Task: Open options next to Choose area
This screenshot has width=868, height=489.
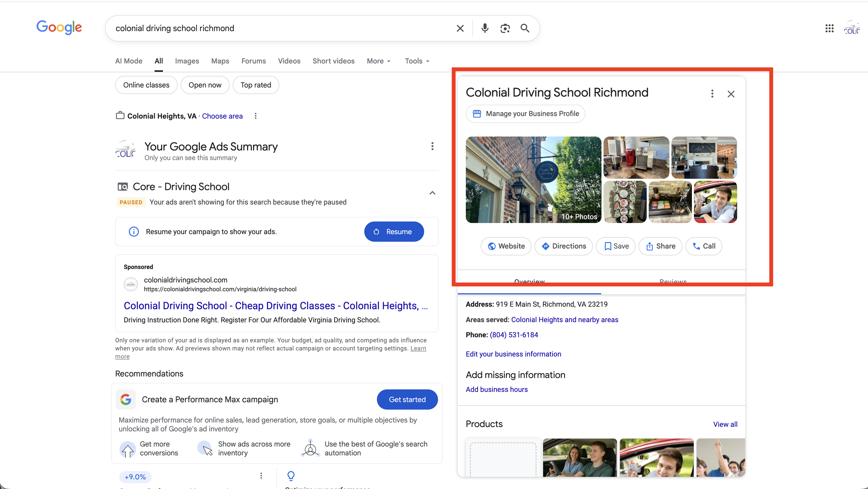Action: tap(255, 116)
